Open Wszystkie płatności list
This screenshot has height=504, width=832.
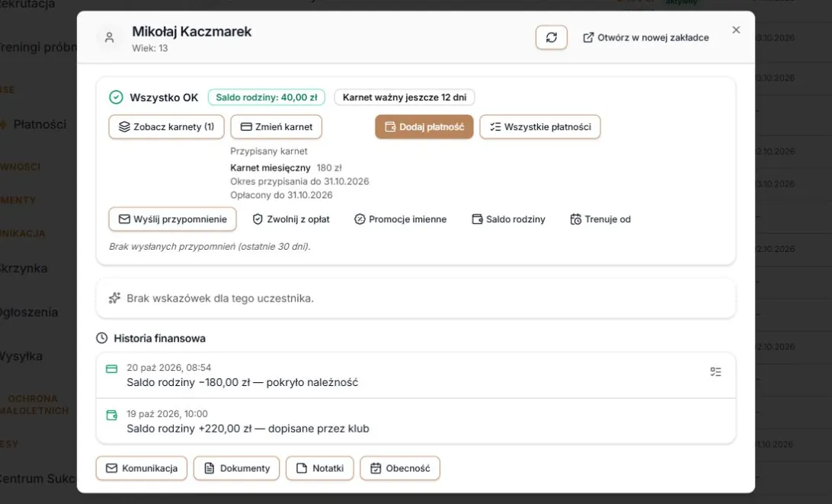coord(540,127)
